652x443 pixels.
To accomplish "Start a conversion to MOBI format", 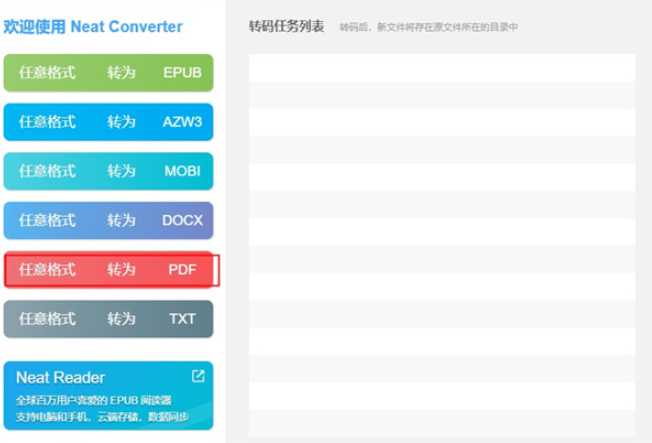I will (x=109, y=171).
